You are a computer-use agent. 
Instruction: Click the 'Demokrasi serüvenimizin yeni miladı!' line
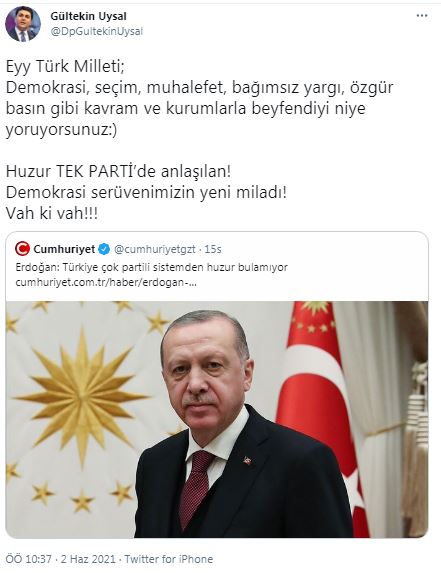click(x=146, y=192)
